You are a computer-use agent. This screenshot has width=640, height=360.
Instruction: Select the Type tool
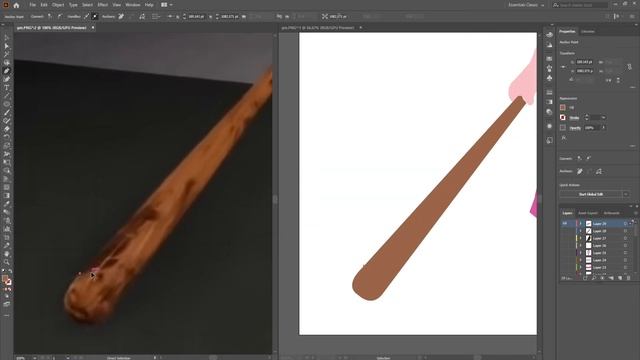(7, 87)
